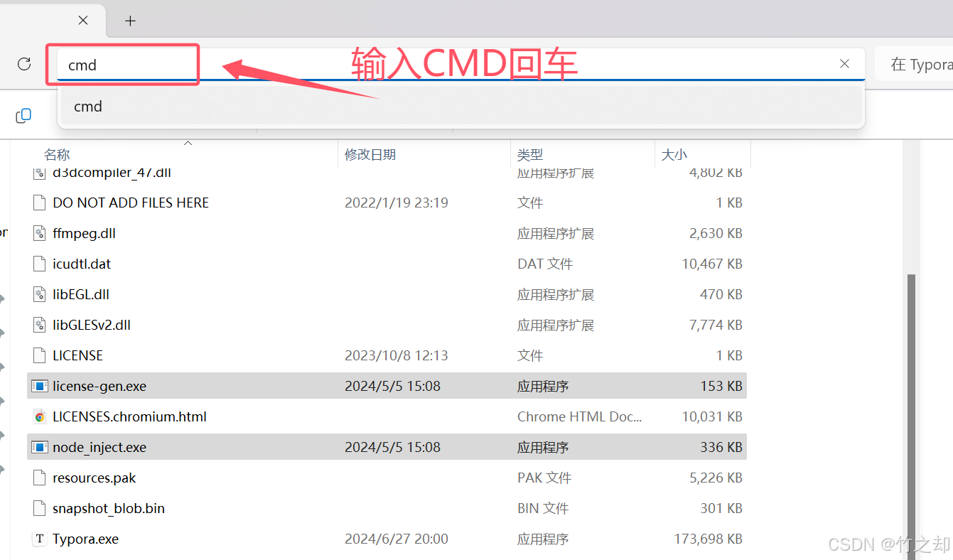Viewport: 953px width, 560px height.
Task: Close the current Explorer tab
Action: pyautogui.click(x=83, y=21)
